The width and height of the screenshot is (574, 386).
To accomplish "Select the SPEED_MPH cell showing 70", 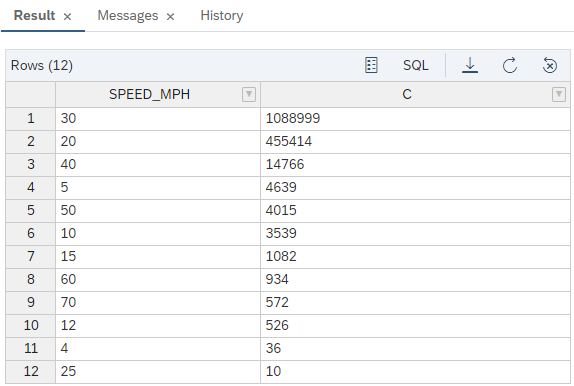I will [x=158, y=303].
